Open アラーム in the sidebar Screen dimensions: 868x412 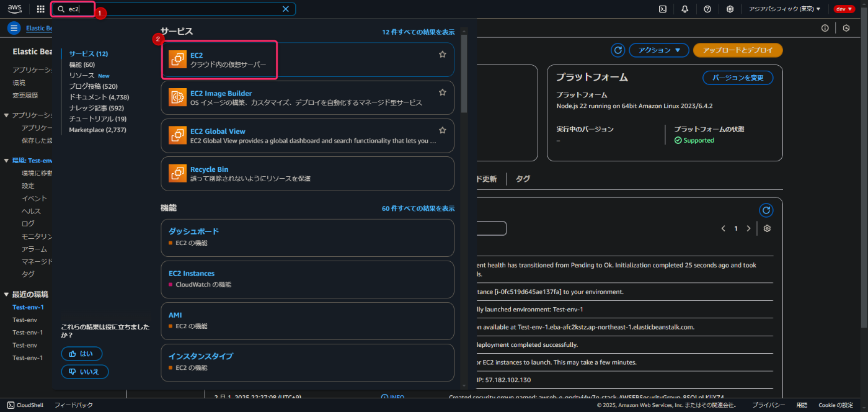click(x=34, y=249)
